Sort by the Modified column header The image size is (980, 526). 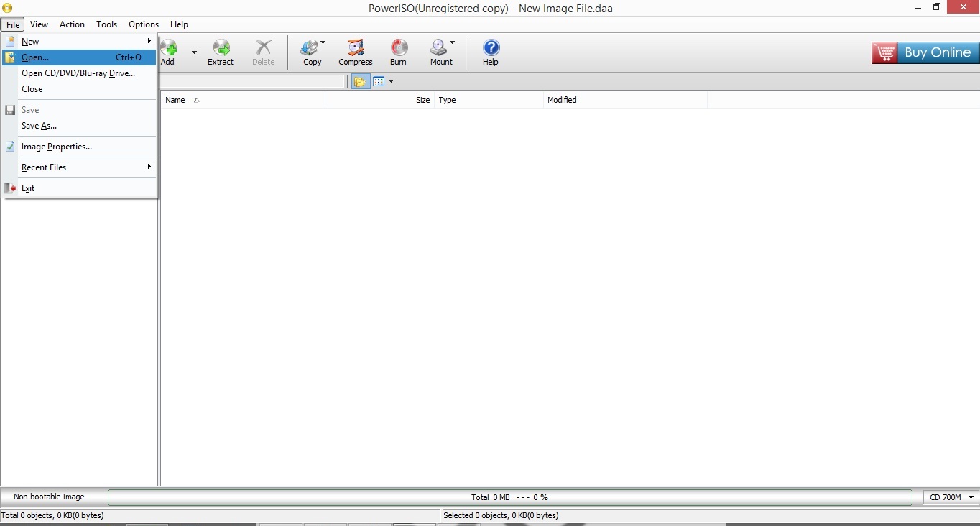[625, 100]
